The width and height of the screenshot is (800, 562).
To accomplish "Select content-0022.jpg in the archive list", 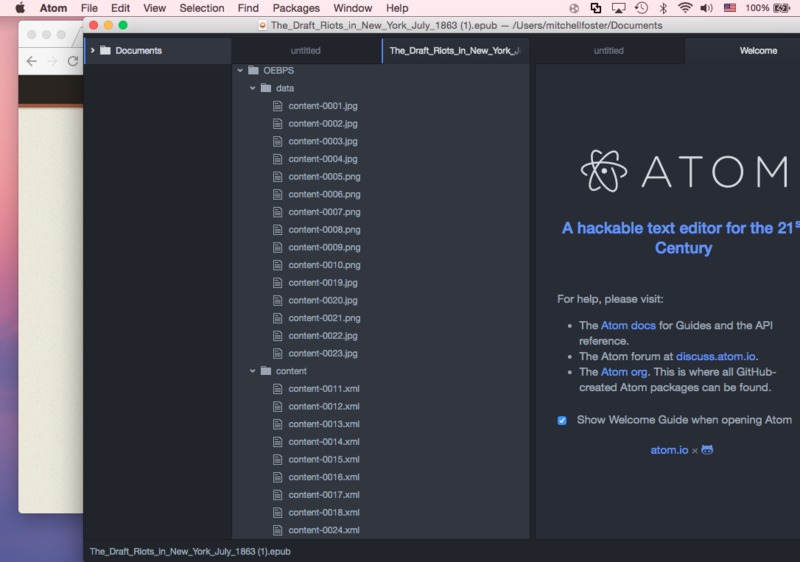I will coord(323,336).
